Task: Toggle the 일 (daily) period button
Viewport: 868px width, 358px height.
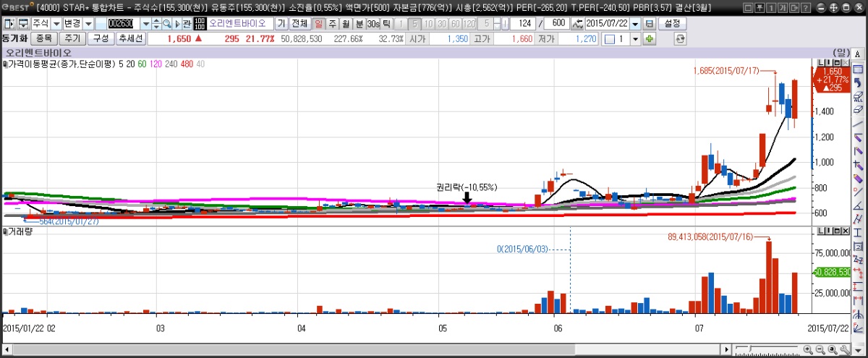Action: coord(319,24)
